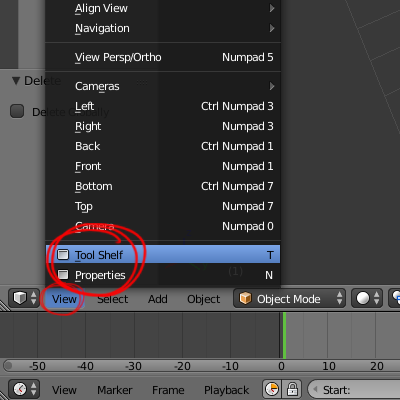Open the Select menu in viewport header
Image resolution: width=400 pixels, height=400 pixels.
(113, 299)
